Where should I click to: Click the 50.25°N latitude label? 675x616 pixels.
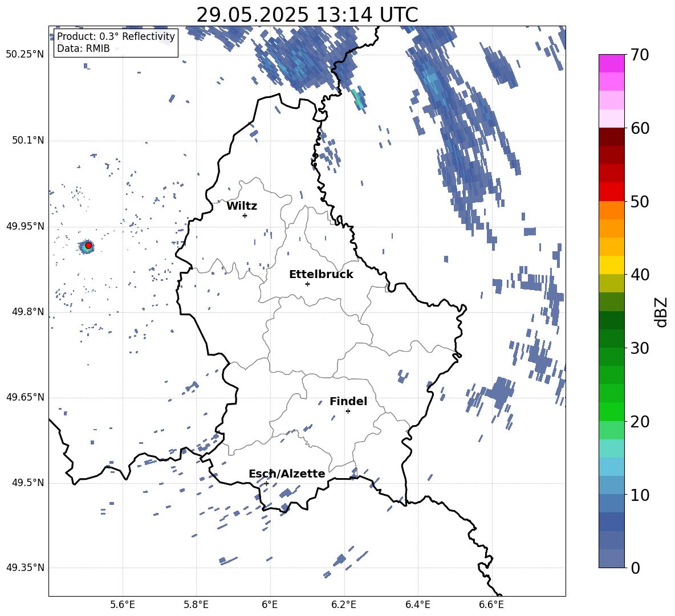25,55
